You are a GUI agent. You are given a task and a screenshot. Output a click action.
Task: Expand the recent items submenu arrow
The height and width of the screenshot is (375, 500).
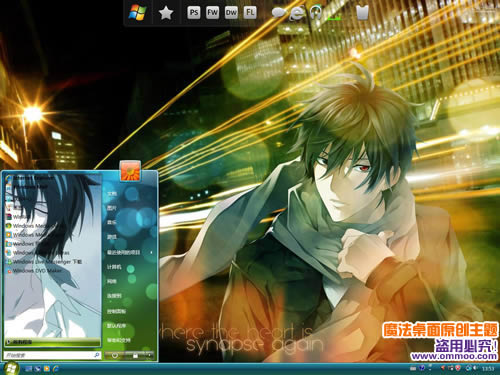151,252
